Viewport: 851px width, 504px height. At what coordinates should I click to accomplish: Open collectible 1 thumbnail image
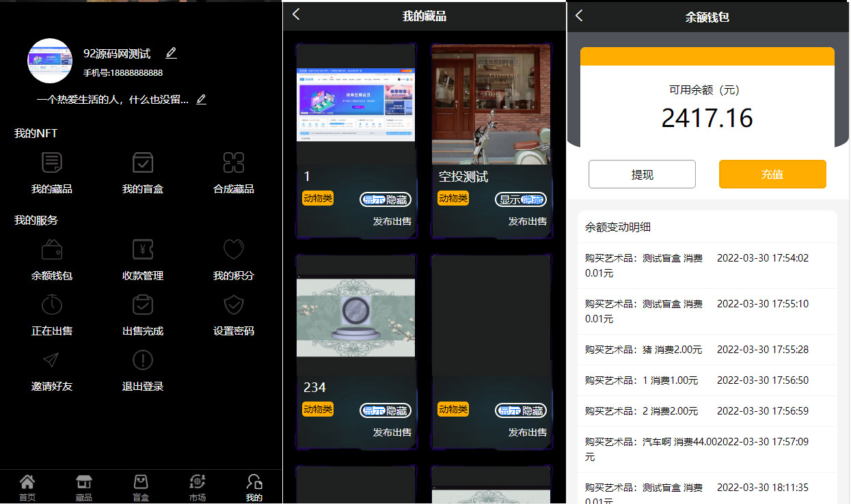pos(355,104)
